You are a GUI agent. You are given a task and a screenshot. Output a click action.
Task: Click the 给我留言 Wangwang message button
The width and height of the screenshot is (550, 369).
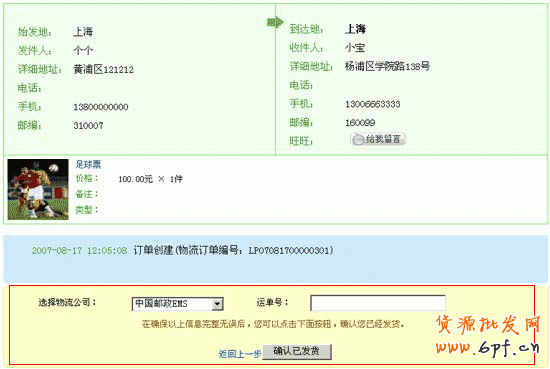[x=378, y=139]
